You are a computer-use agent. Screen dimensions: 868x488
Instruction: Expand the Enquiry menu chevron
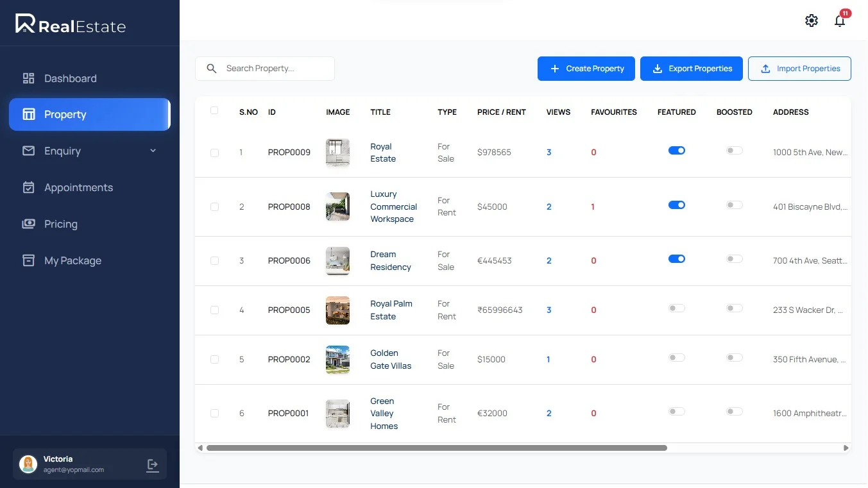point(153,151)
